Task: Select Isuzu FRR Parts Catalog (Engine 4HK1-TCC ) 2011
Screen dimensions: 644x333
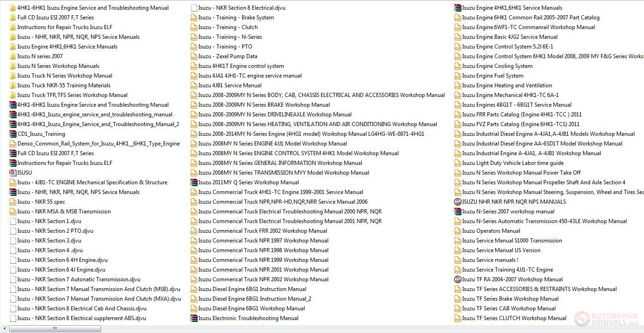Action: 522,115
